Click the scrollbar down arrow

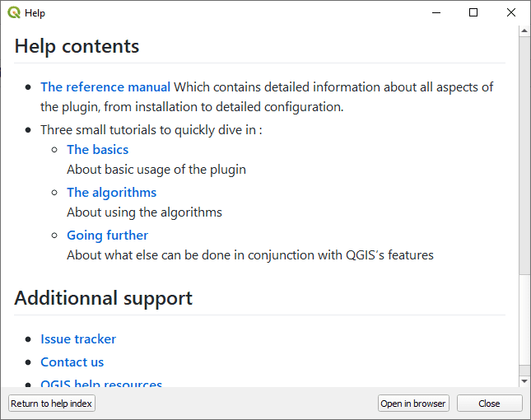(x=524, y=380)
